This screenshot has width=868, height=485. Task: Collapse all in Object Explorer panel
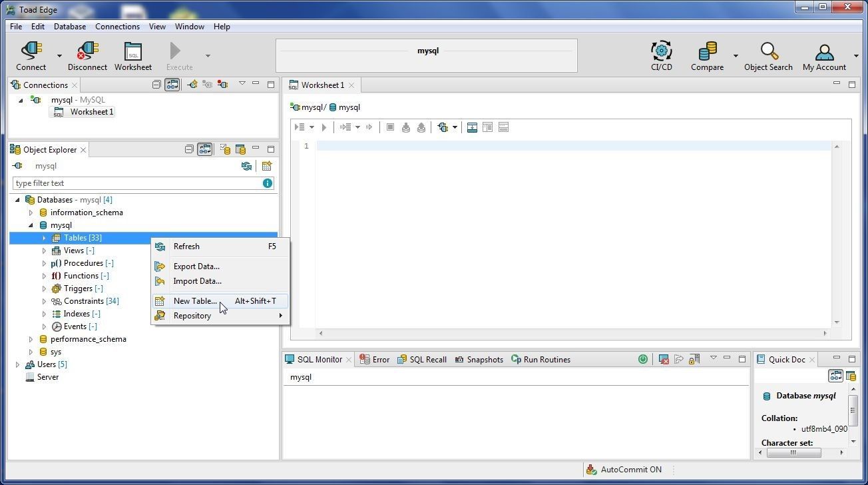pos(189,149)
